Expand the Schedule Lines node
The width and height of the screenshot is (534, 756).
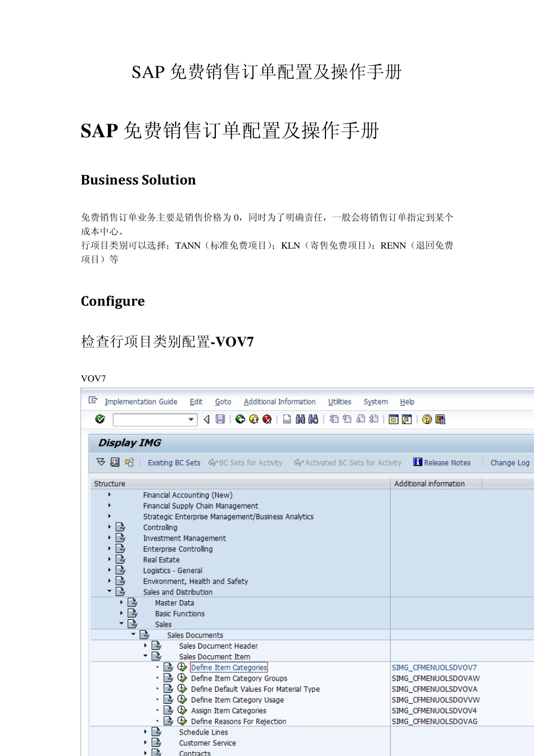pyautogui.click(x=145, y=732)
